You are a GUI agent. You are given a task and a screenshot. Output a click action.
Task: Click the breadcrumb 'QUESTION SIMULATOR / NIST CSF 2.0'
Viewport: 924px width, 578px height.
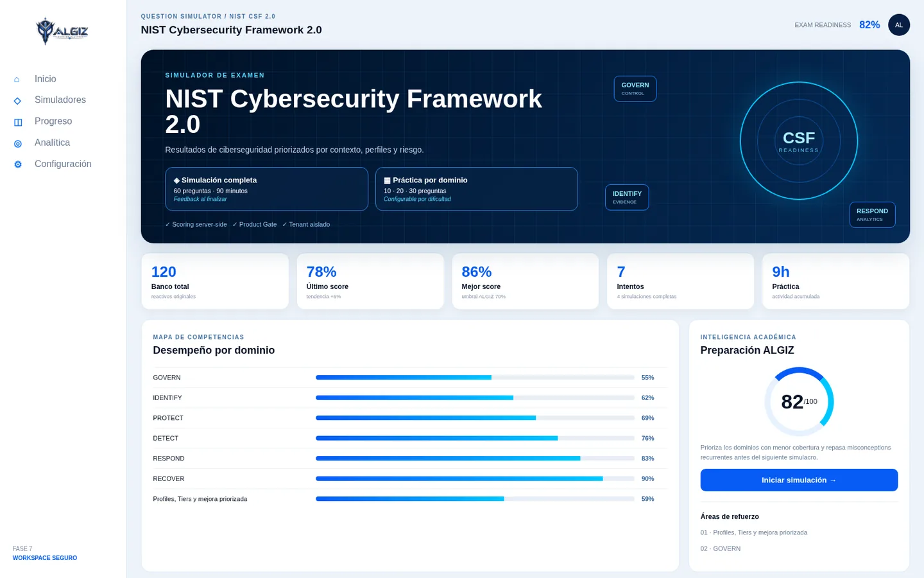[208, 17]
